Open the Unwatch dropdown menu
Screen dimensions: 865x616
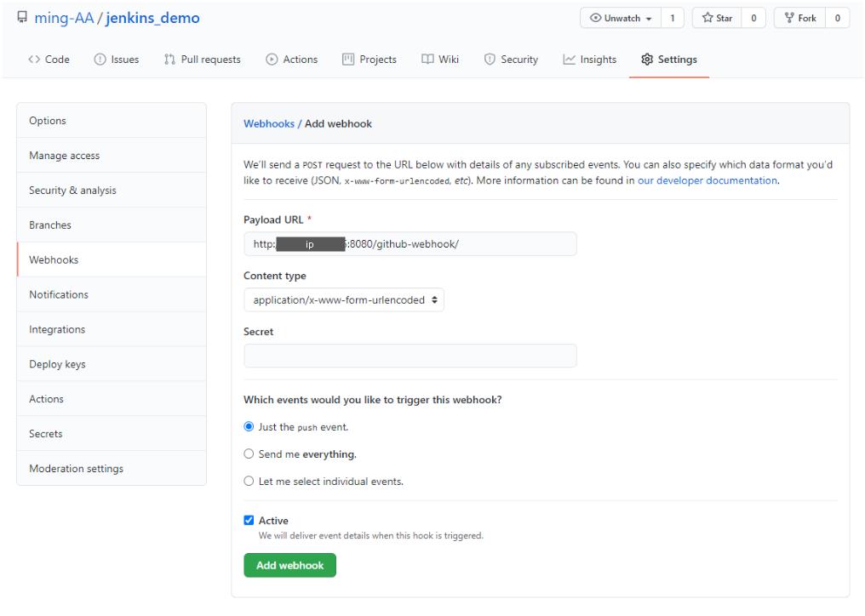pyautogui.click(x=622, y=18)
